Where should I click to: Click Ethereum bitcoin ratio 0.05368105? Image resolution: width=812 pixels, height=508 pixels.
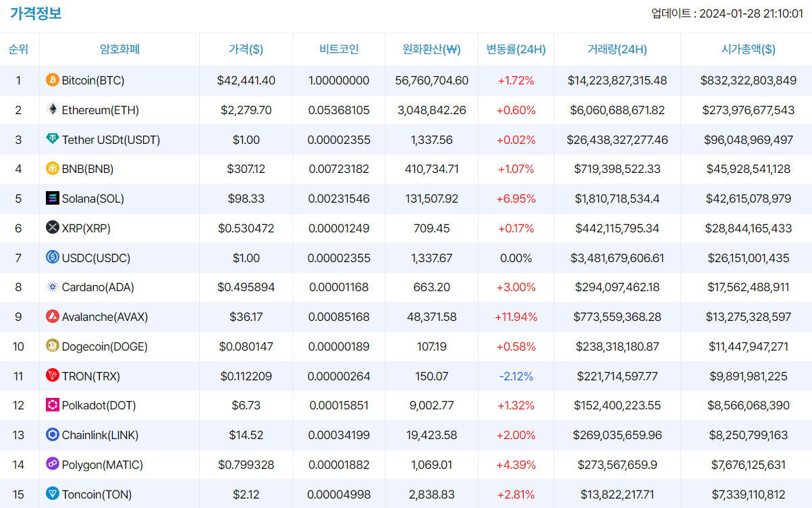coord(339,110)
